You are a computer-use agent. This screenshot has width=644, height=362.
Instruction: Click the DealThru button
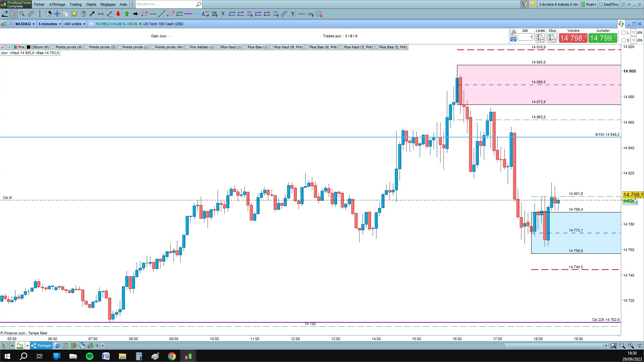tap(609, 4)
